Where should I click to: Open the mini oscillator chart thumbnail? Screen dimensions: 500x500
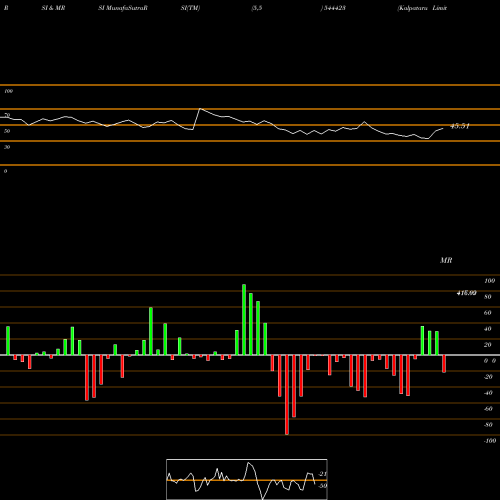[x=247, y=479]
